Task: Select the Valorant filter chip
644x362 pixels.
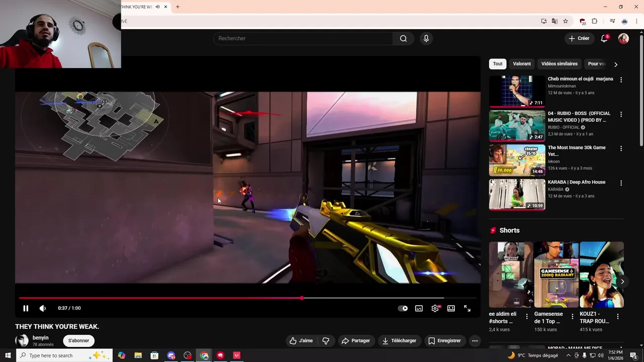Action: (522, 64)
